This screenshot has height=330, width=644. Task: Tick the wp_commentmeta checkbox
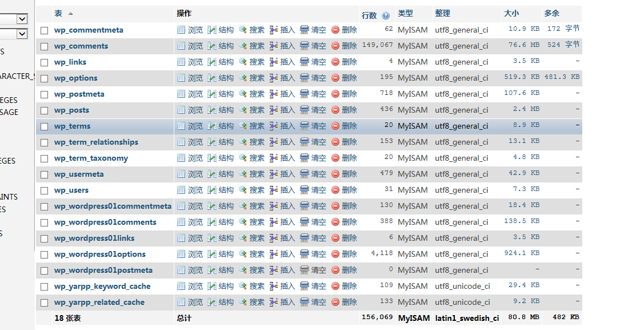point(45,30)
